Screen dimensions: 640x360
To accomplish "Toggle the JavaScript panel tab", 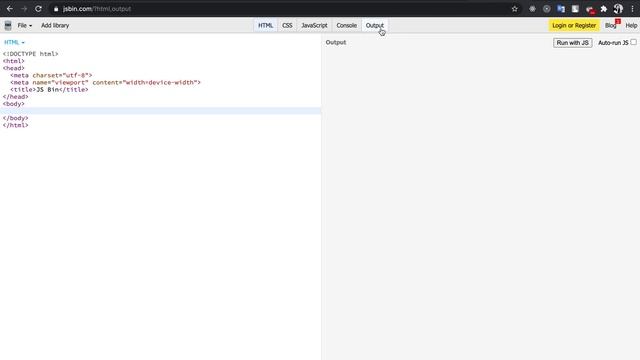I will [x=314, y=25].
